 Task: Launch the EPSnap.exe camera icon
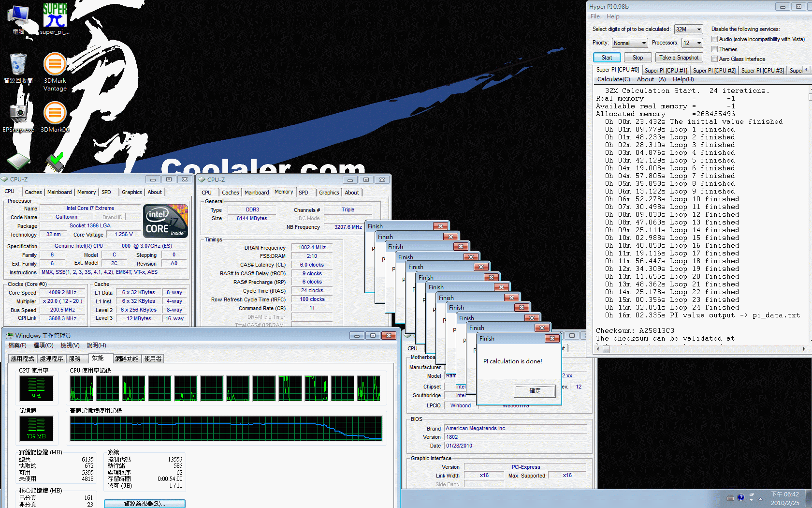18,116
